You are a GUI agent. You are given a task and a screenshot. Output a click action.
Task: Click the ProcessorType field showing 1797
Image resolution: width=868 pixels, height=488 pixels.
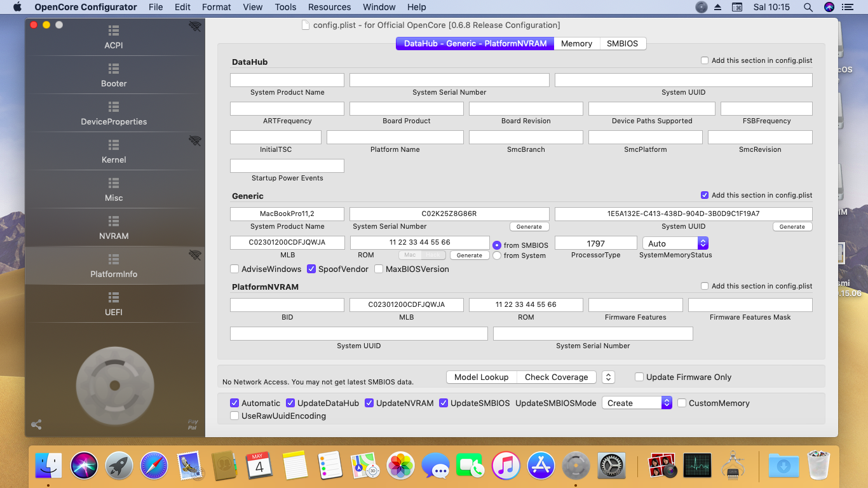pyautogui.click(x=596, y=243)
